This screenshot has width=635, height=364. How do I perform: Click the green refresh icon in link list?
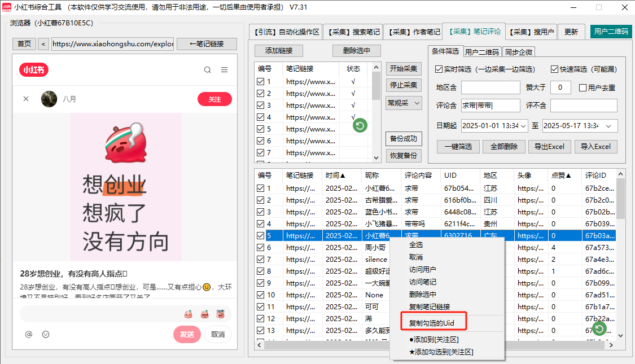(x=360, y=126)
